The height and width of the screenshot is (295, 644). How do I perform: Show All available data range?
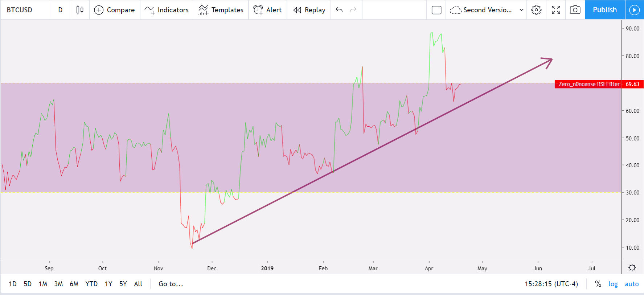(138, 284)
